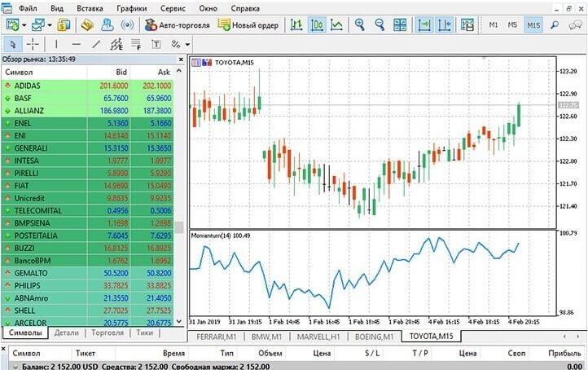Open the new chart icon in toolbar
Image resolution: width=588 pixels, height=370 pixels.
point(12,25)
